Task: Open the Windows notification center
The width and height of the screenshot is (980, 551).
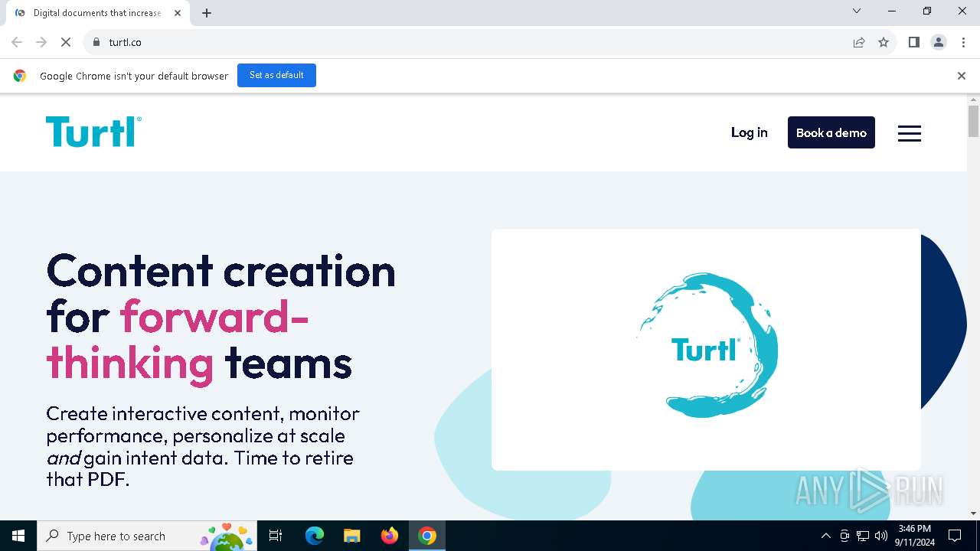Action: tap(955, 536)
